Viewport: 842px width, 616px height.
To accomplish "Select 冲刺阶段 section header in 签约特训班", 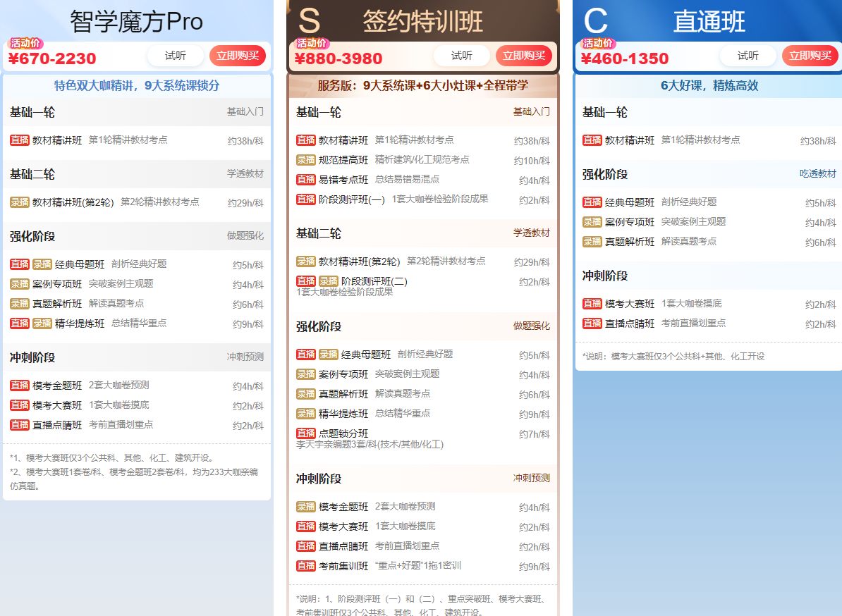I will pyautogui.click(x=319, y=479).
